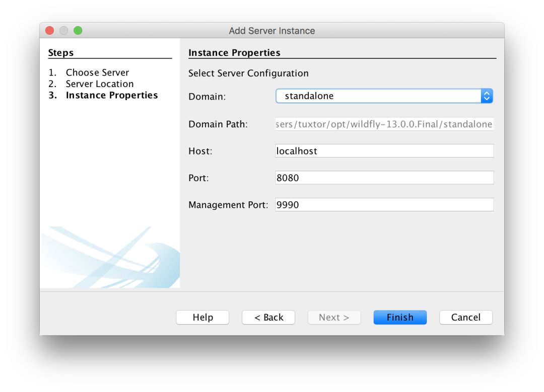The image size is (544, 392).
Task: Click the Add Server Instance title bar
Action: tap(271, 31)
